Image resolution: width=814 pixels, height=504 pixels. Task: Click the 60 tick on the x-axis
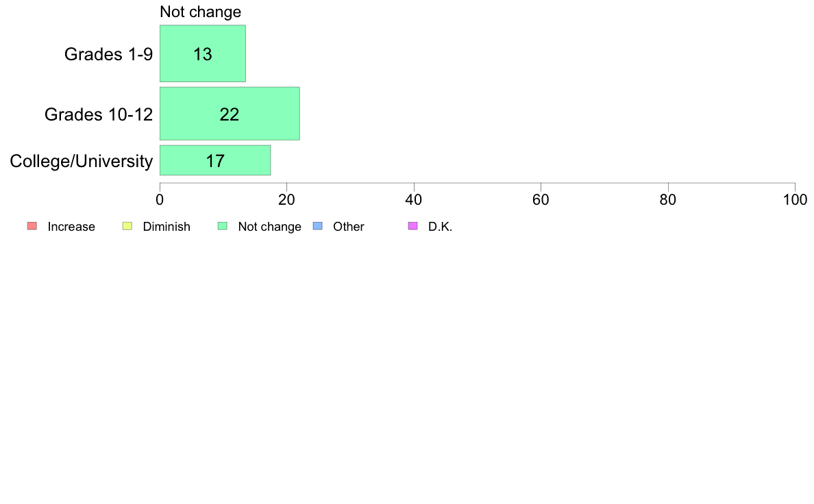click(x=541, y=200)
